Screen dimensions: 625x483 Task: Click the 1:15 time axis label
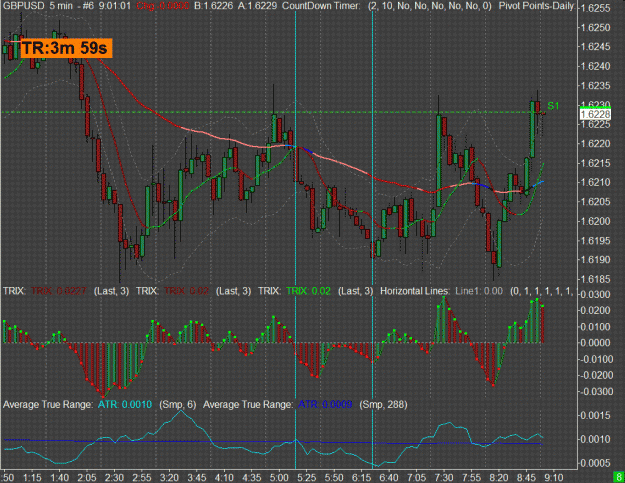32,477
